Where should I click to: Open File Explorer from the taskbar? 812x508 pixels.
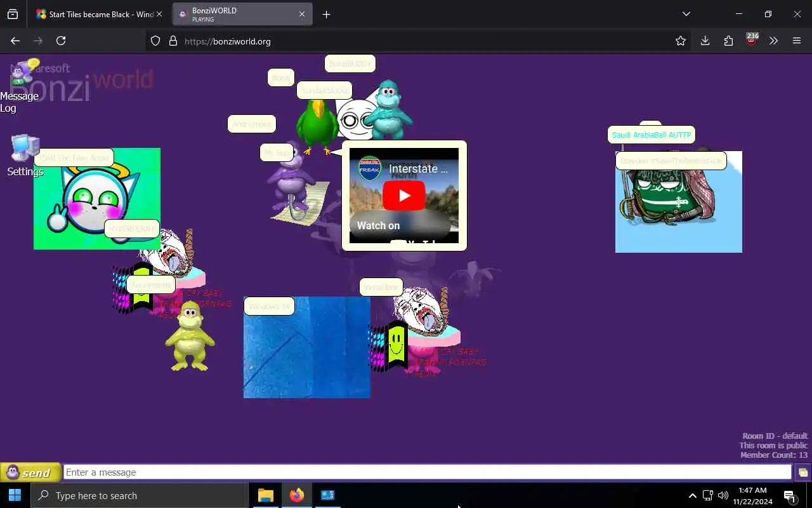pos(266,495)
